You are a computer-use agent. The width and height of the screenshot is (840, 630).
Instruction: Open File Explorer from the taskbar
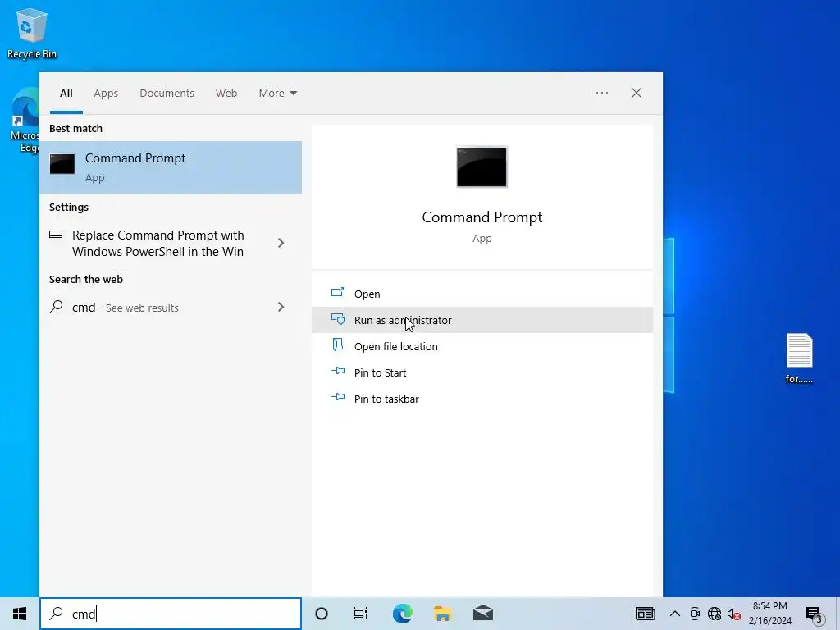pos(442,614)
